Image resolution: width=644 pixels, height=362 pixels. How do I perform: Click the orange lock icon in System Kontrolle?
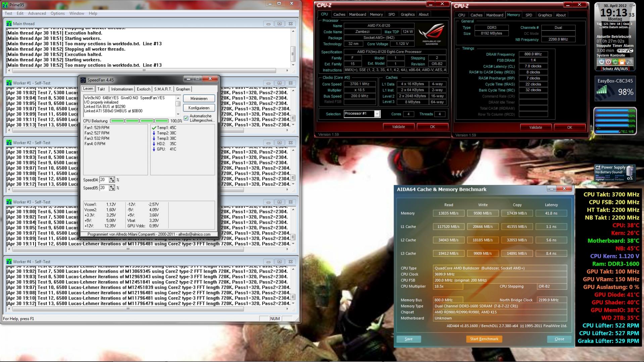[x=622, y=62]
